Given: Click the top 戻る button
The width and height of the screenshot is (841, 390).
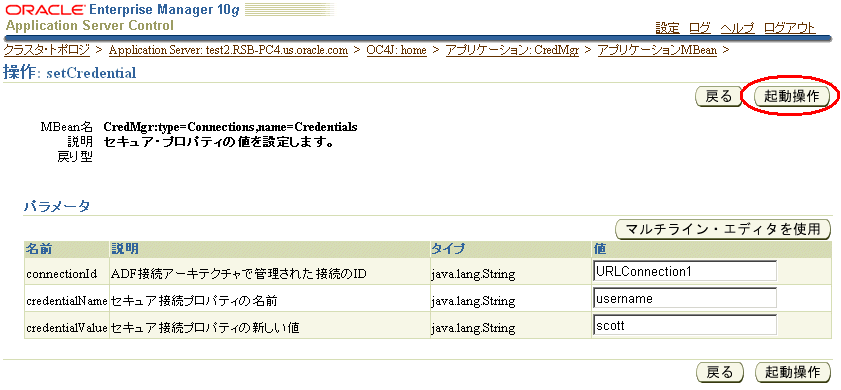Looking at the screenshot, I should (719, 97).
